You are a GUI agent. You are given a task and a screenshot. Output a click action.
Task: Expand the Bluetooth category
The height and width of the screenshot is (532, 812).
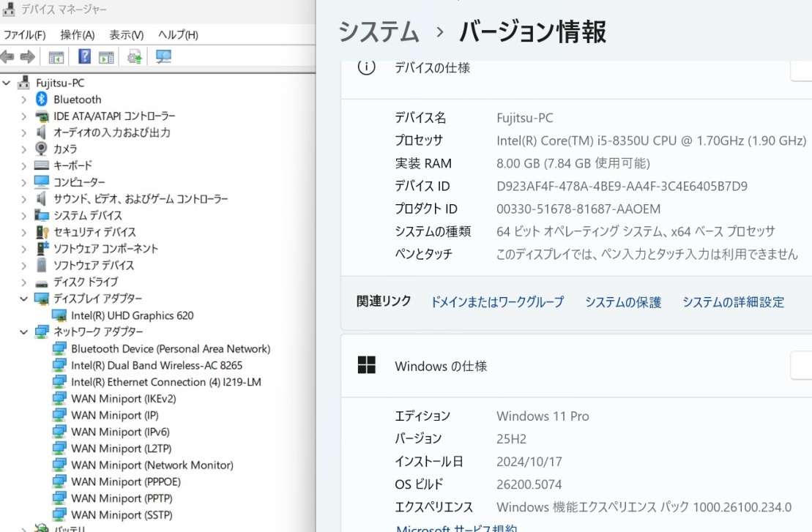click(24, 100)
